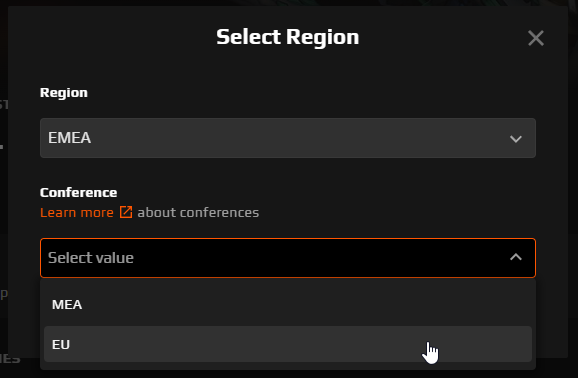The image size is (578, 378).
Task: Click the orange-bordered Conference selector
Action: click(288, 258)
